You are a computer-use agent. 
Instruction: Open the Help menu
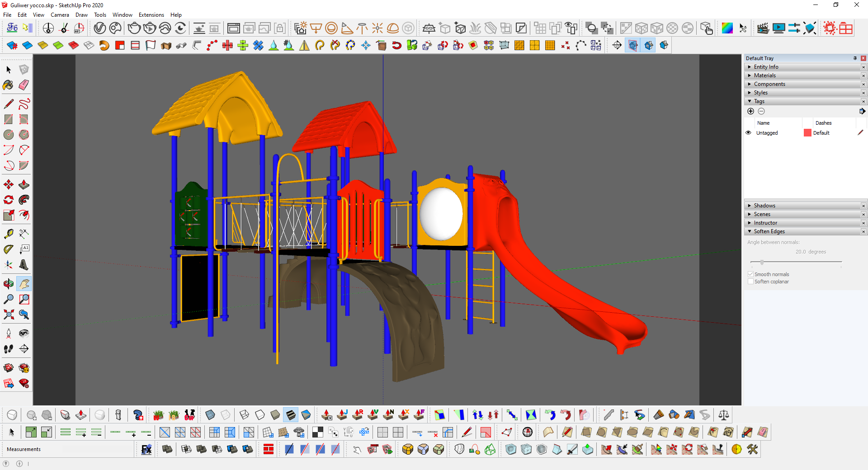(176, 15)
